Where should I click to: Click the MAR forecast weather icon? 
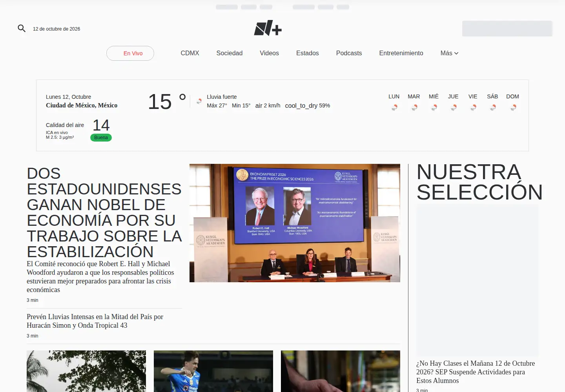click(414, 107)
